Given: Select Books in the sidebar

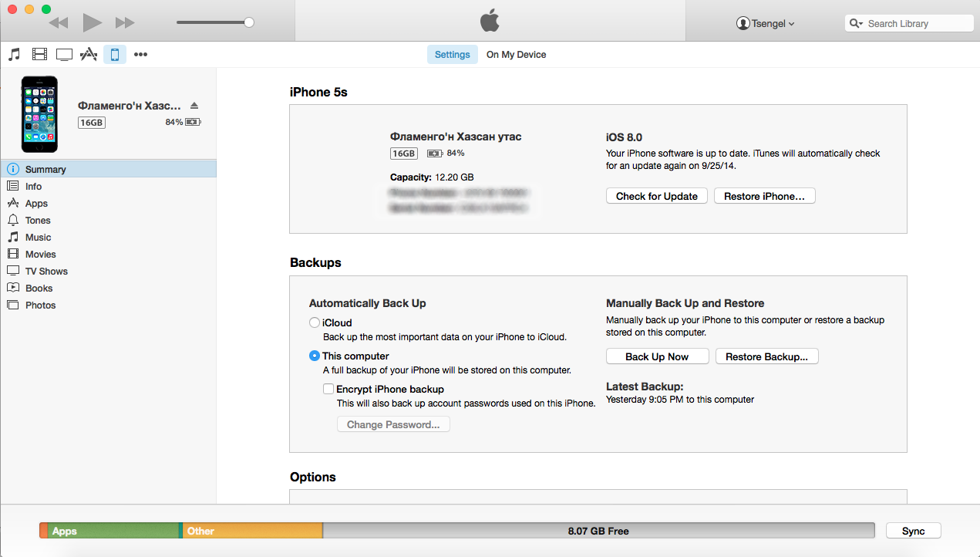Looking at the screenshot, I should click(109, 288).
